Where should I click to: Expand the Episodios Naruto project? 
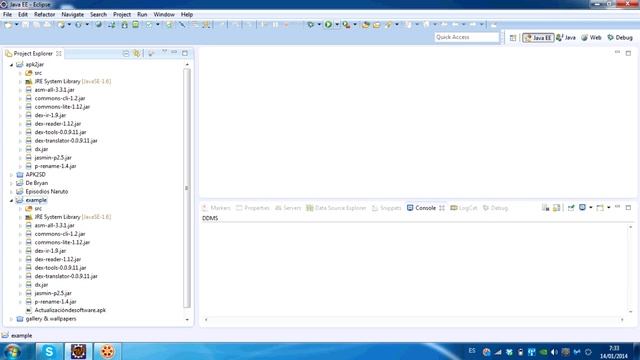(11, 191)
